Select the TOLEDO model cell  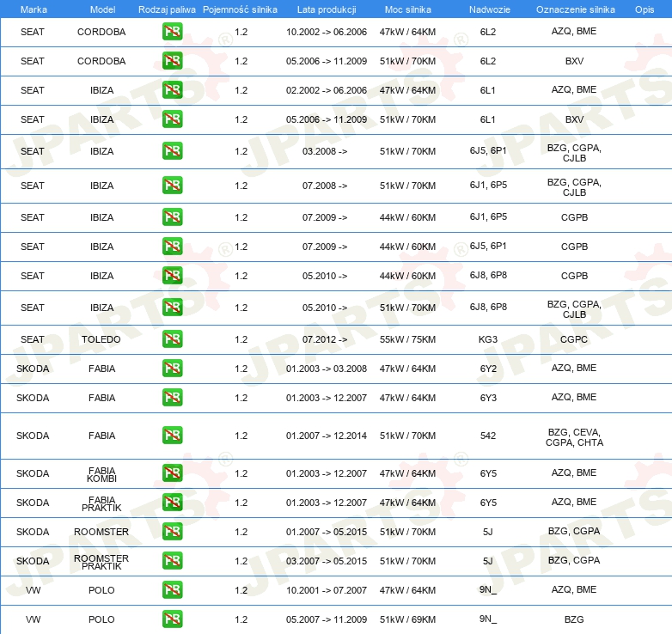[x=101, y=339]
